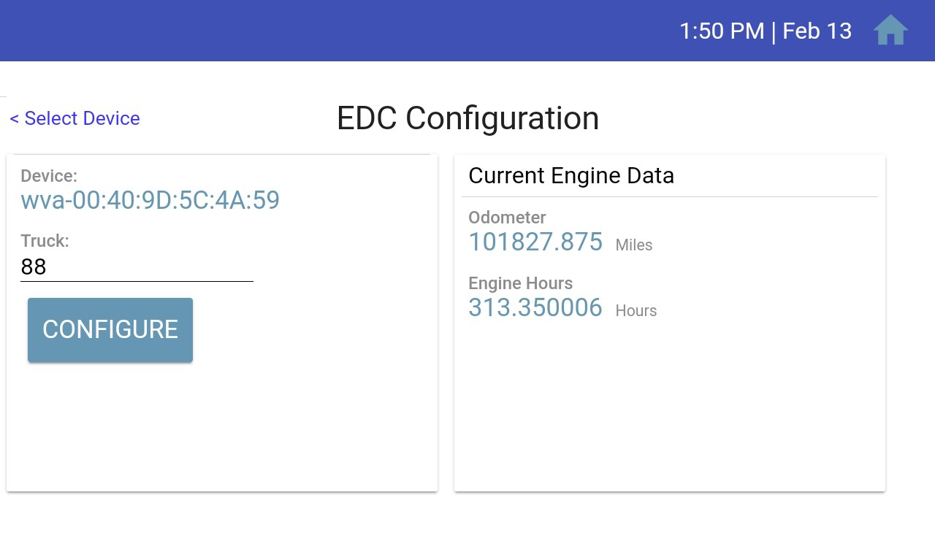
Task: Click the engine hours value 313.350006
Action: [x=535, y=307]
